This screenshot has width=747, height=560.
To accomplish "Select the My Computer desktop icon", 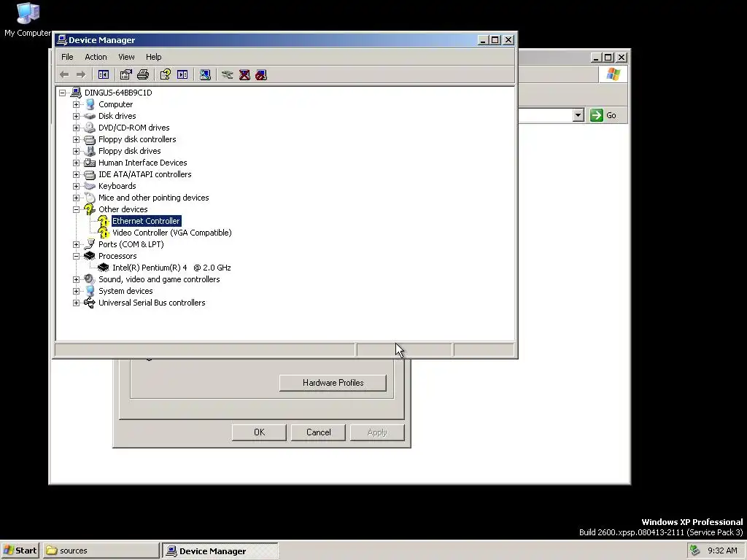I will point(28,20).
